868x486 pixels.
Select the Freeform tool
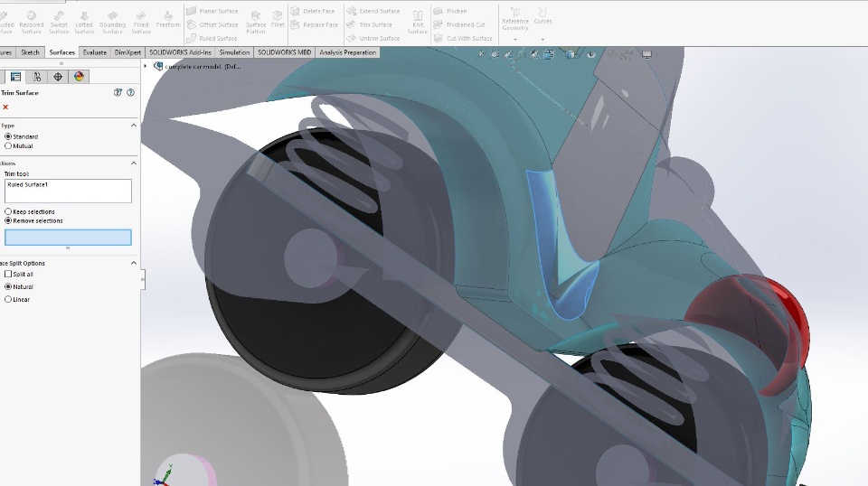(168, 19)
